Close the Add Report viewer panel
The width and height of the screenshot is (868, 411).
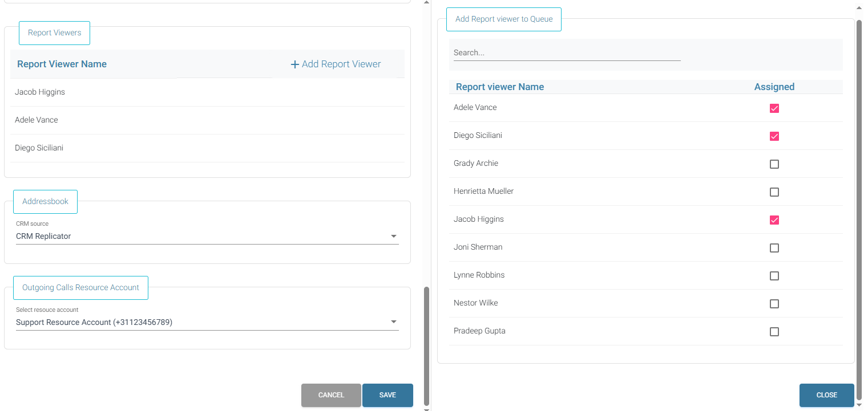tap(826, 395)
